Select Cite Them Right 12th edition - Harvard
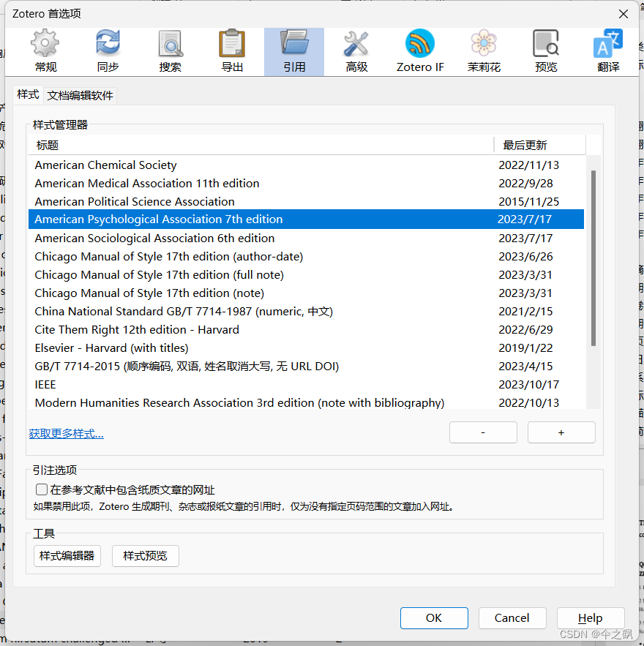The image size is (644, 646). pyautogui.click(x=306, y=330)
